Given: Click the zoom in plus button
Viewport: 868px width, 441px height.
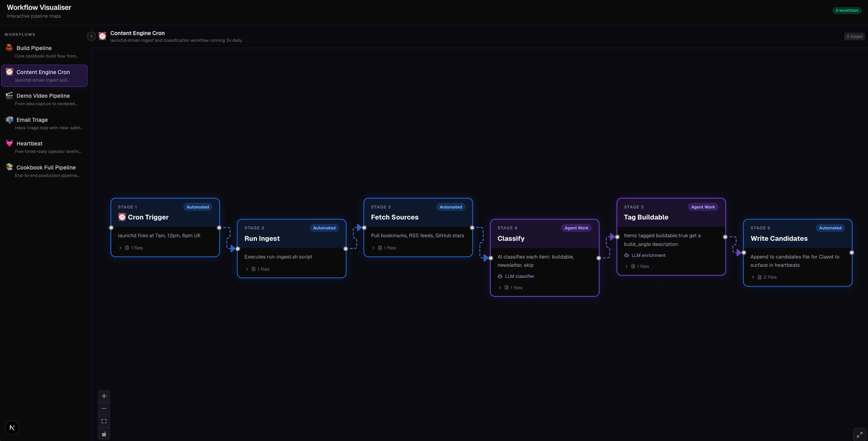Looking at the screenshot, I should point(104,396).
